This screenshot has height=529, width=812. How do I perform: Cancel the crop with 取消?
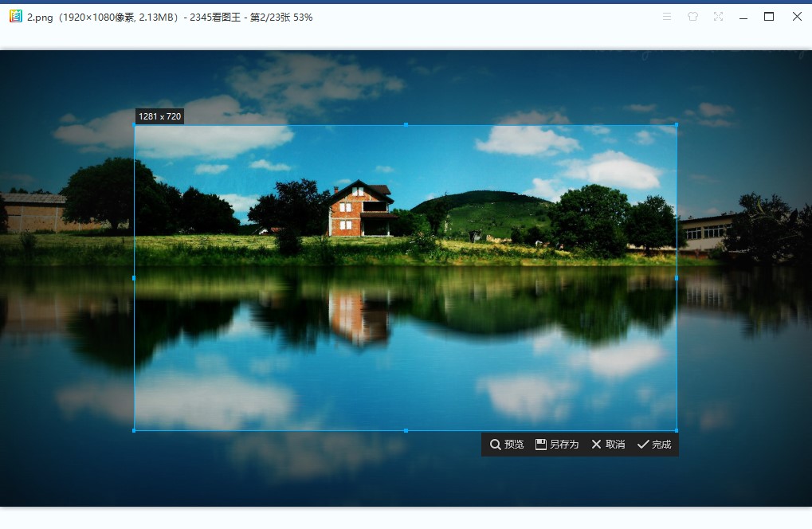coord(609,444)
